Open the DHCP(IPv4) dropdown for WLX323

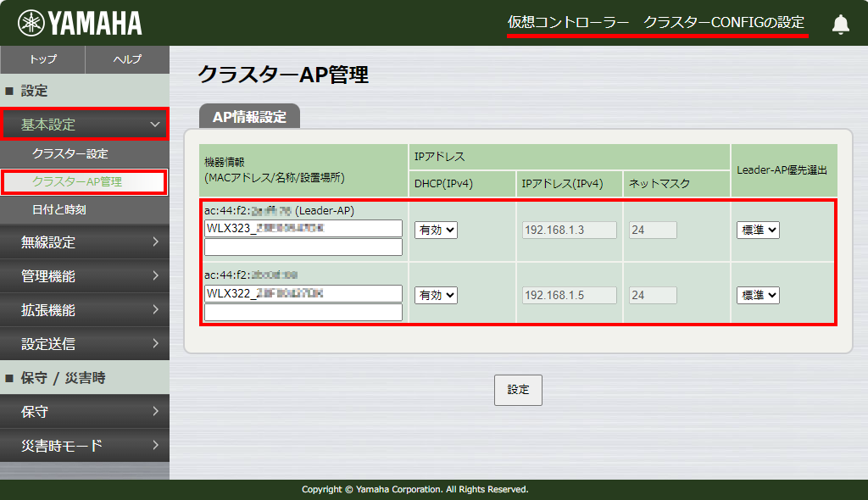[435, 230]
